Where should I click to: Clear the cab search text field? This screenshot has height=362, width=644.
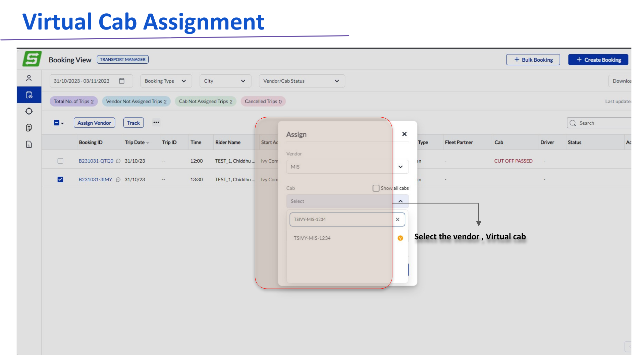[x=397, y=220]
